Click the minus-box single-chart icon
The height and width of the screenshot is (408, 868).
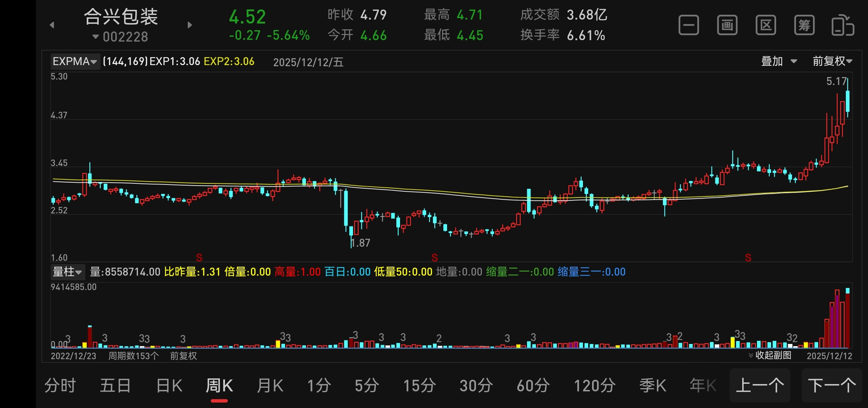point(689,25)
